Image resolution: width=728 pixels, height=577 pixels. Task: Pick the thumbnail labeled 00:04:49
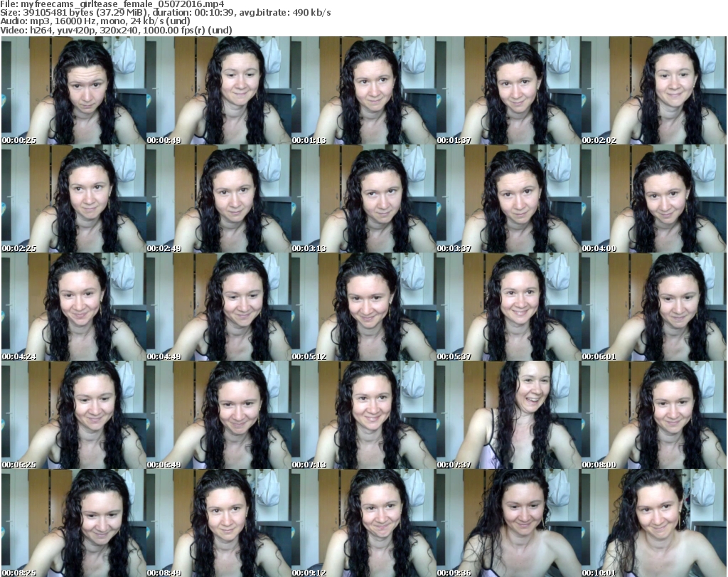219,307
